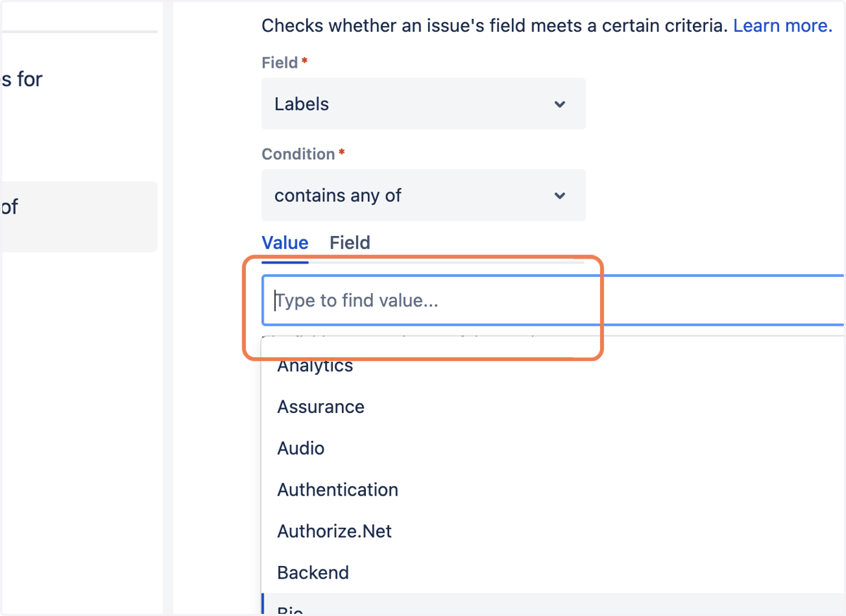Focus the 'Type to find value' input
This screenshot has height=616, width=846.
[x=553, y=300]
